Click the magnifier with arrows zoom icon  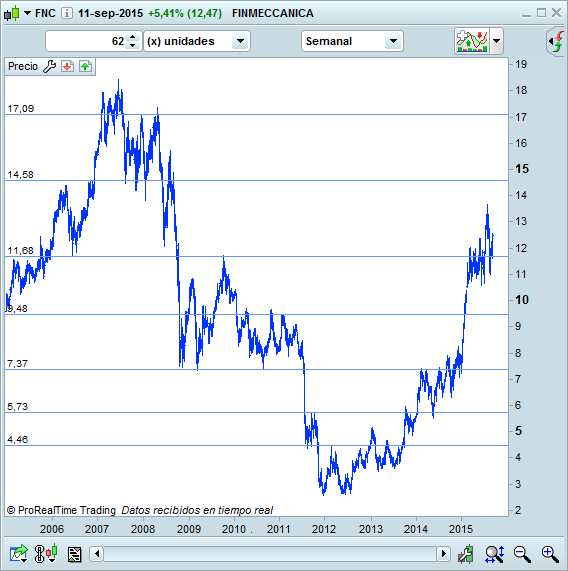[x=494, y=554]
